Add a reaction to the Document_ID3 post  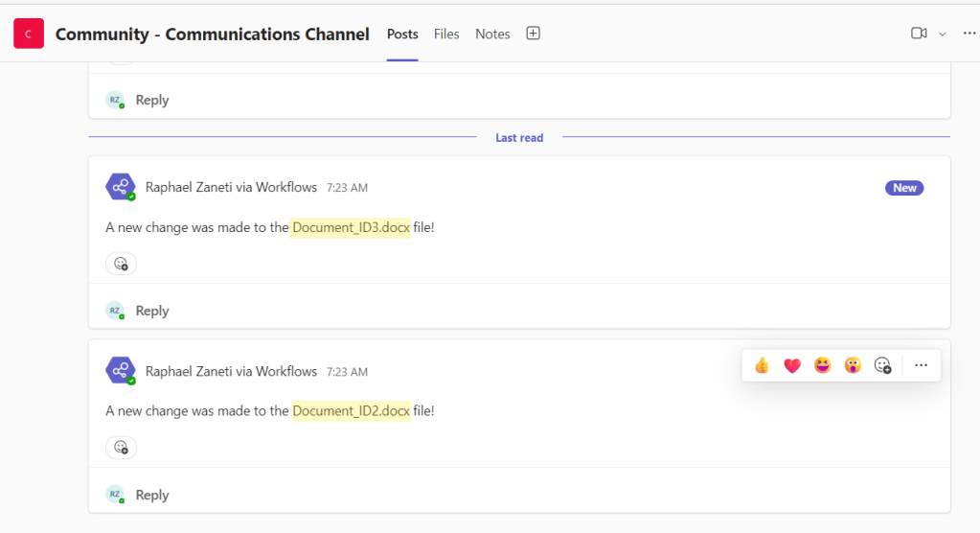point(122,264)
